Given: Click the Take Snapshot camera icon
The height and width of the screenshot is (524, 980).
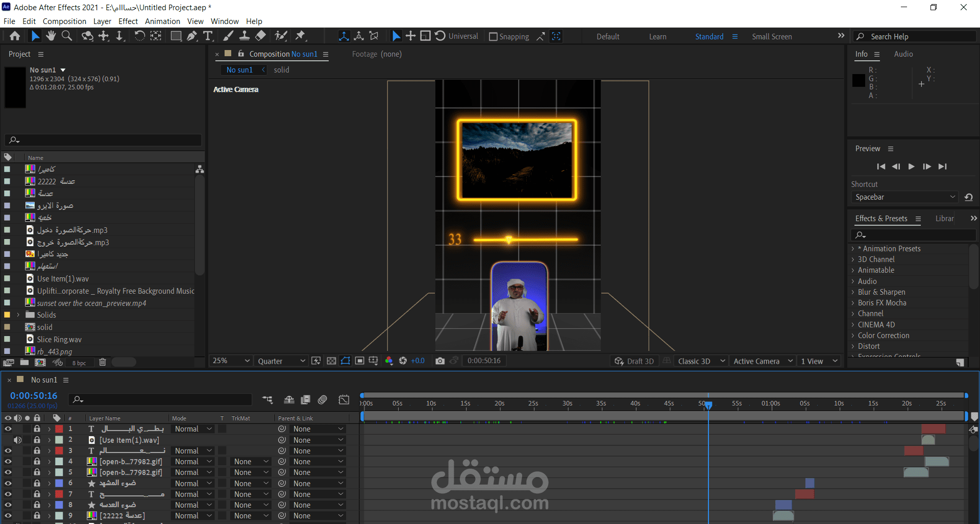Looking at the screenshot, I should tap(440, 361).
